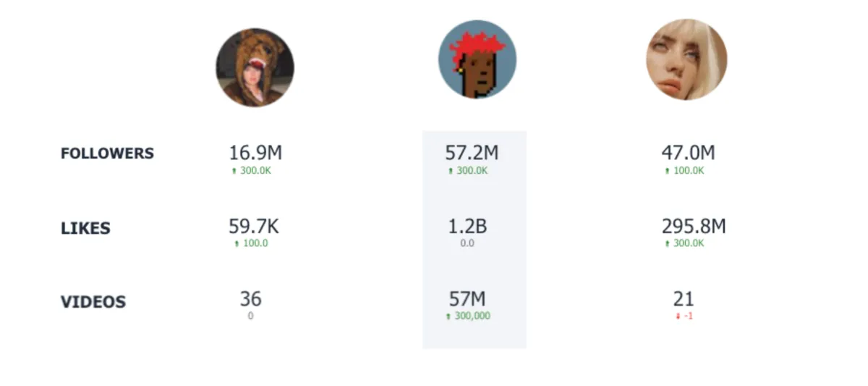The image size is (868, 386).
Task: Click the 59.7K likes value
Action: click(253, 227)
